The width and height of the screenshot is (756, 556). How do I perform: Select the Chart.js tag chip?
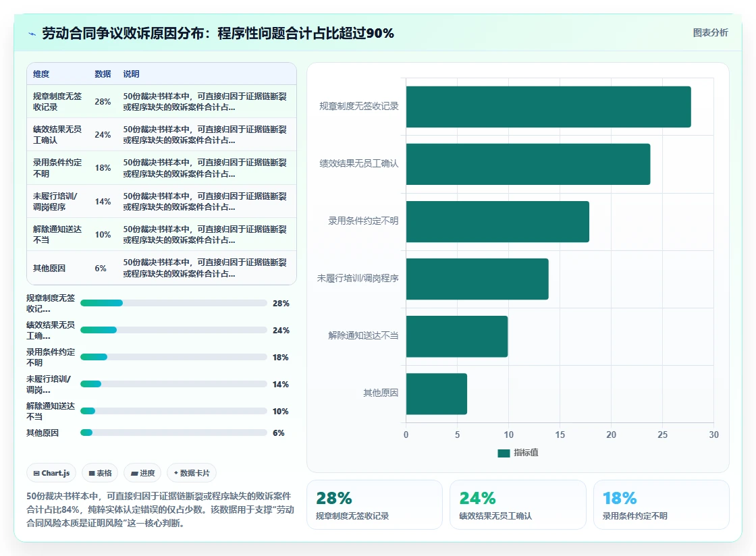[x=51, y=473]
